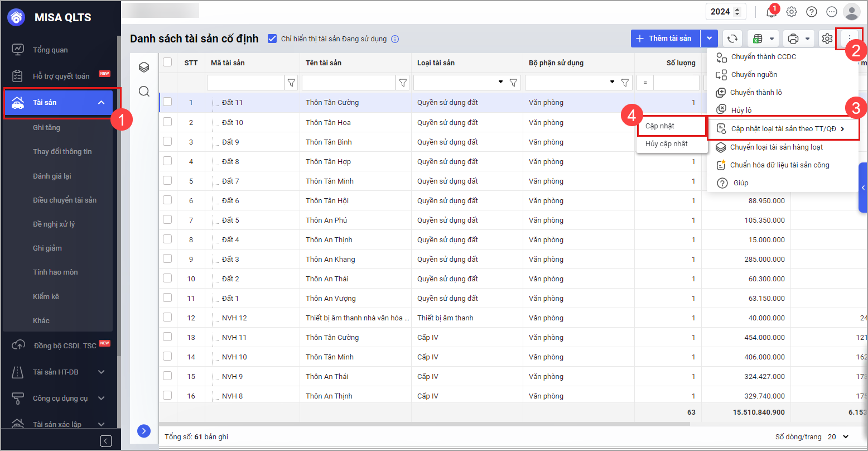Viewport: 868px width, 451px height.
Task: Open the notification bell icon
Action: pos(771,12)
